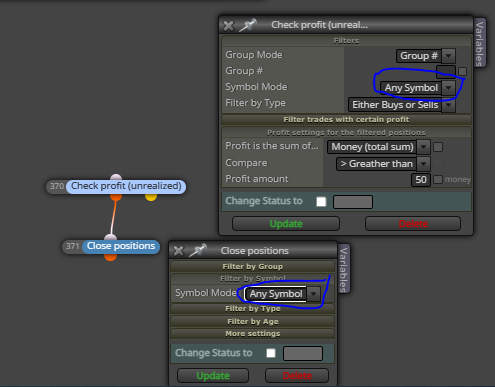This screenshot has width=495, height=387.
Task: Pin the Close positions panel with pushpin icon
Action: (x=198, y=250)
